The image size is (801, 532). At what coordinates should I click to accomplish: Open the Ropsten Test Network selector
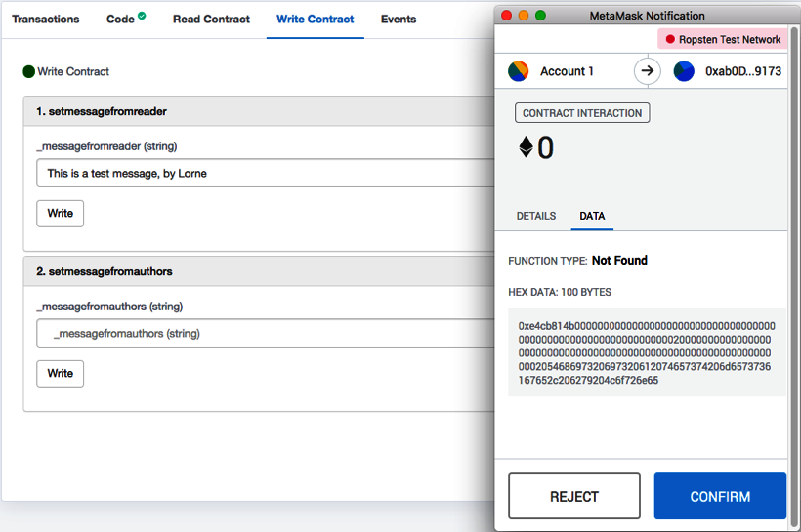click(x=722, y=39)
